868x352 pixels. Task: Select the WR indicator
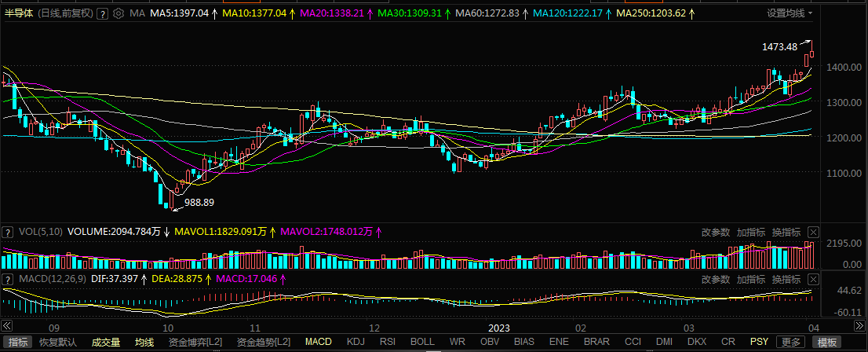click(458, 342)
